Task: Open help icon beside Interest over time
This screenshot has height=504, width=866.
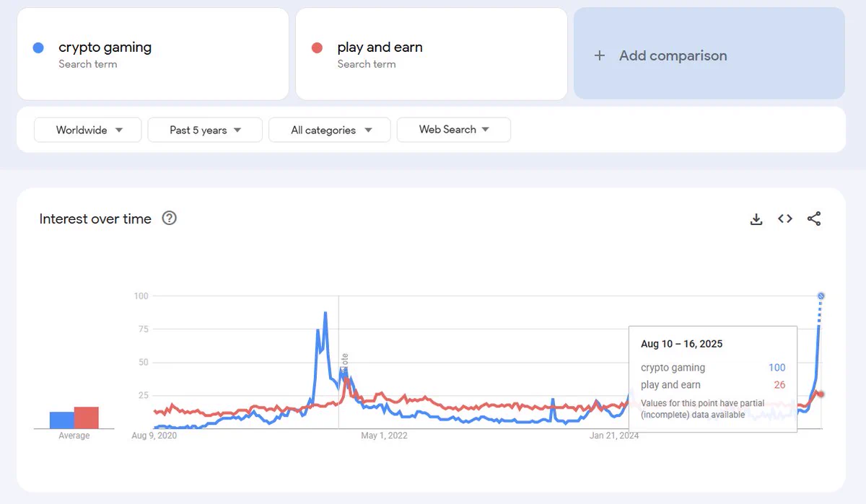Action: tap(170, 218)
